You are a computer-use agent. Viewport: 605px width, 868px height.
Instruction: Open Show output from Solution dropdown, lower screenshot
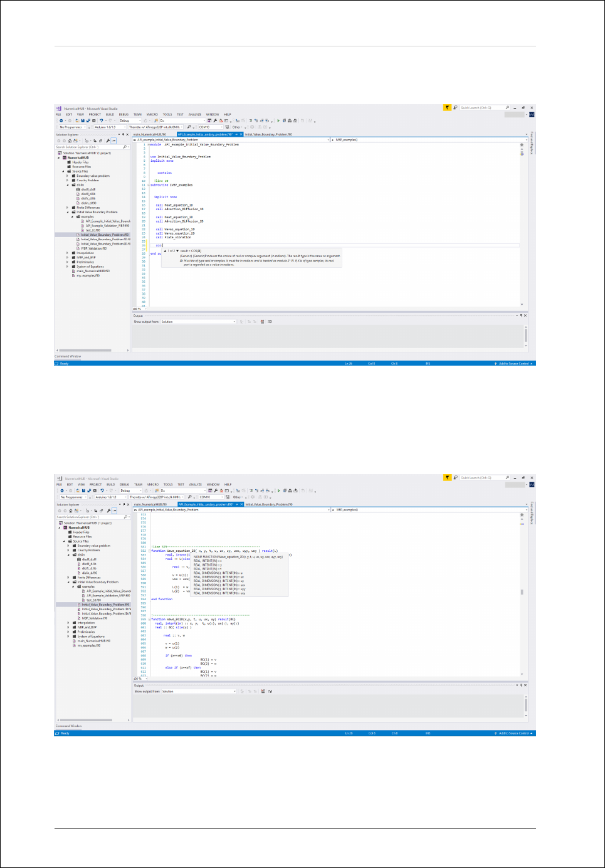pos(198,691)
